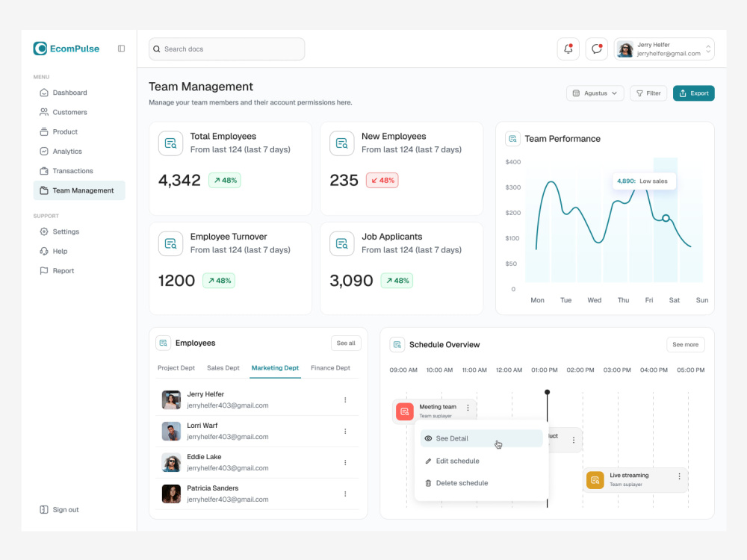Collapse sidebar with the panel toggle icon
The image size is (747, 560).
point(122,49)
